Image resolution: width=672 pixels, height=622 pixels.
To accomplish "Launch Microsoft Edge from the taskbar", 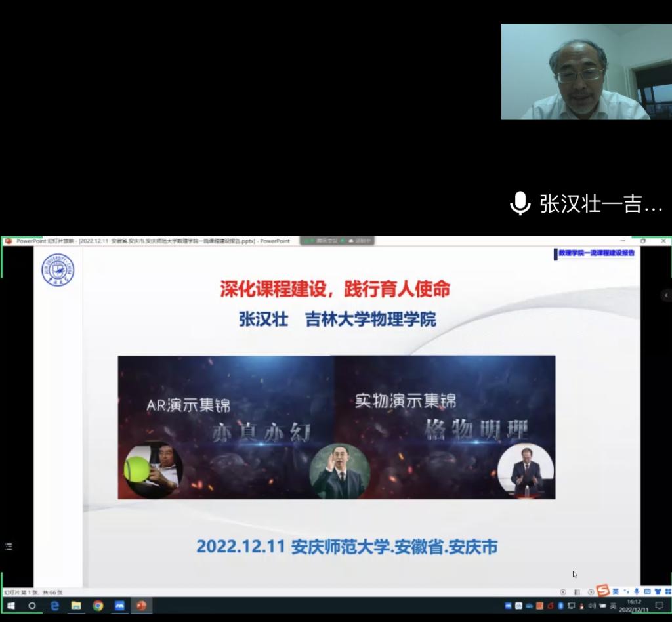I will coord(54,606).
